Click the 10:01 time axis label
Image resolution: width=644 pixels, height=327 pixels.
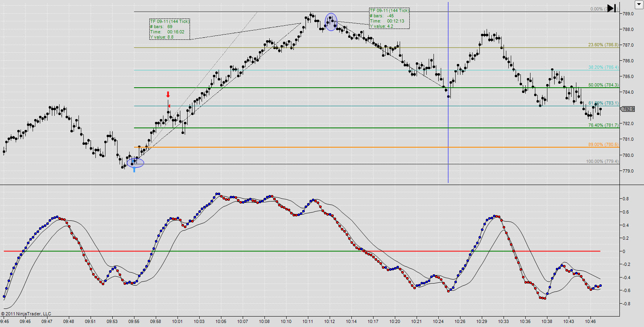pyautogui.click(x=178, y=321)
